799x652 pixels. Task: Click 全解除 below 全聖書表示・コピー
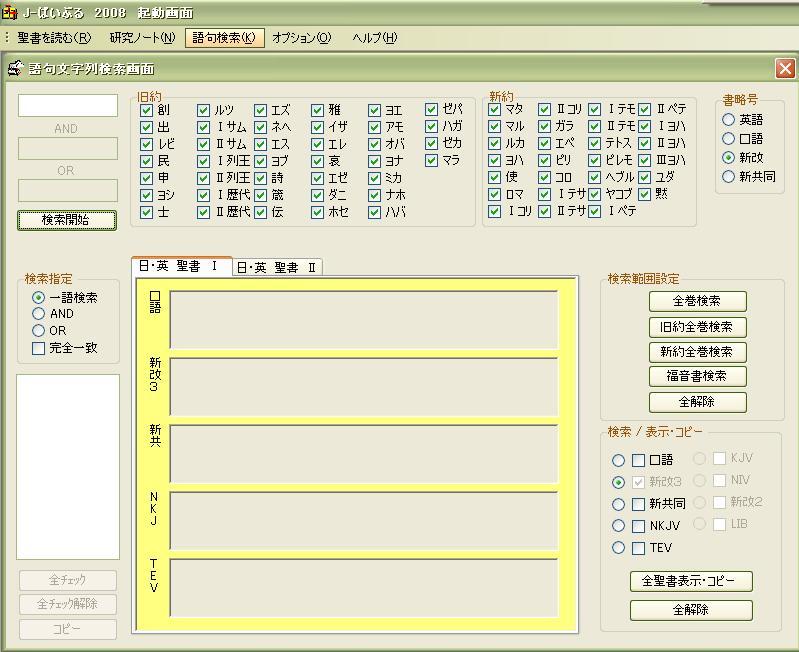point(691,610)
